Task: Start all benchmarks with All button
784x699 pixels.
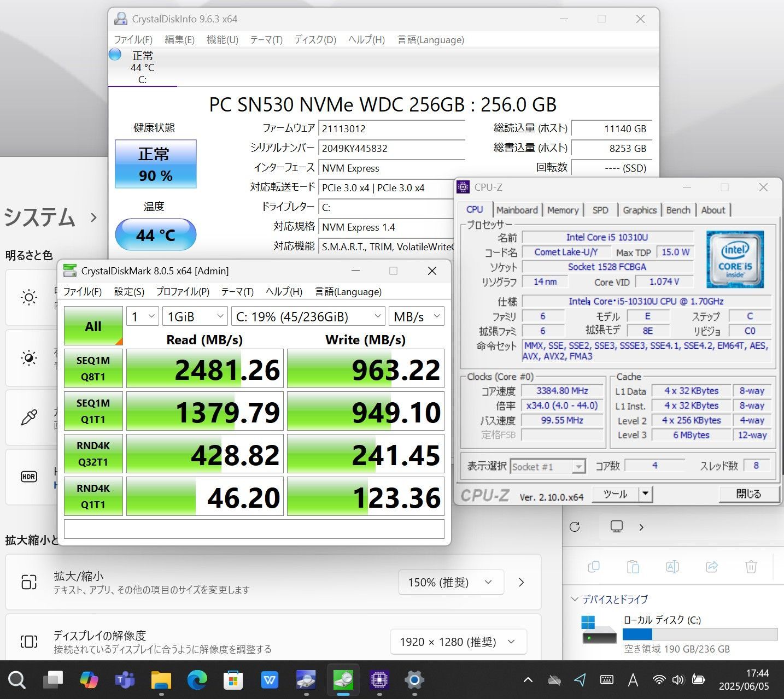Action: tap(93, 326)
